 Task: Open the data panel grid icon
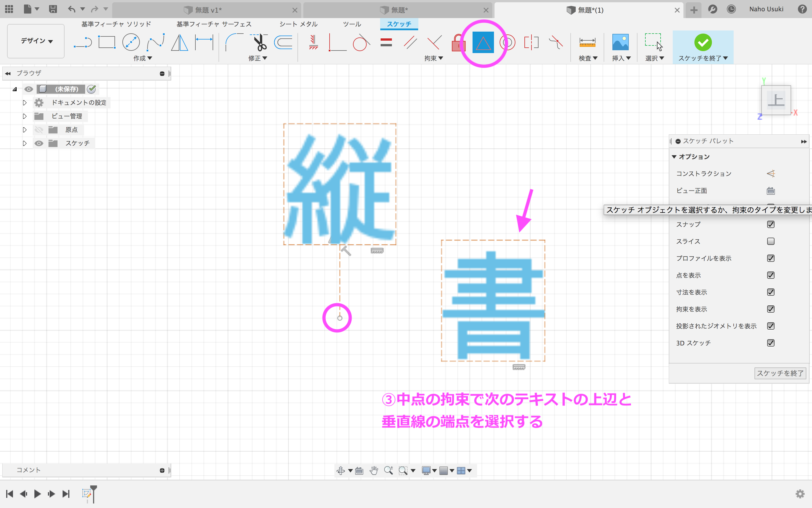[x=9, y=9]
